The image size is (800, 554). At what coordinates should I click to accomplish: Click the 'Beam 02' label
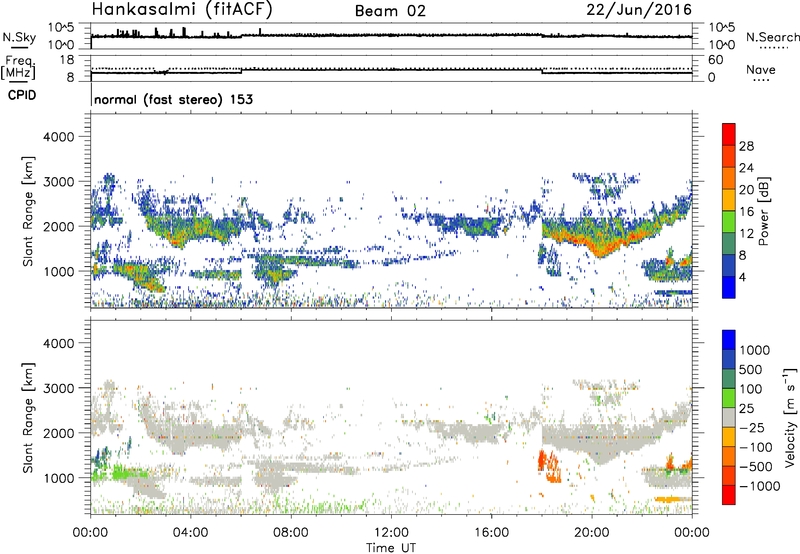[390, 11]
